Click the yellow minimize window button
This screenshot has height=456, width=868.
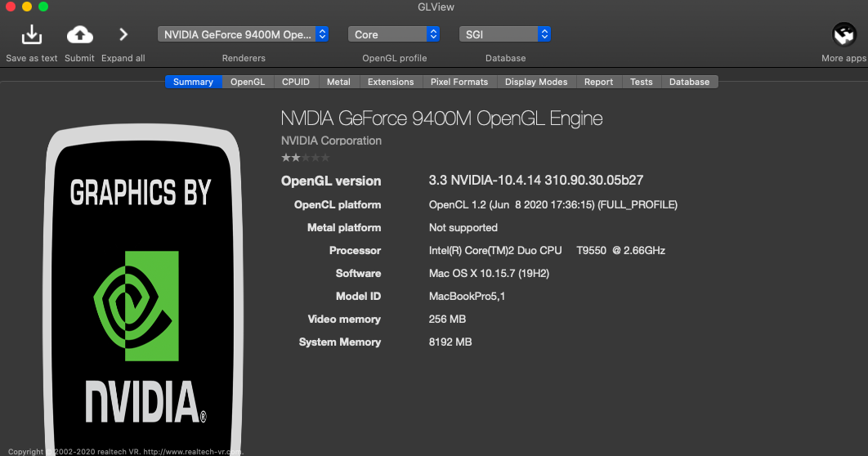pyautogui.click(x=27, y=7)
